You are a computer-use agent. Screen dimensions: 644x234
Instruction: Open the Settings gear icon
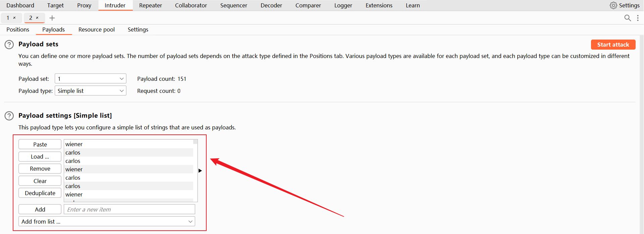point(613,5)
